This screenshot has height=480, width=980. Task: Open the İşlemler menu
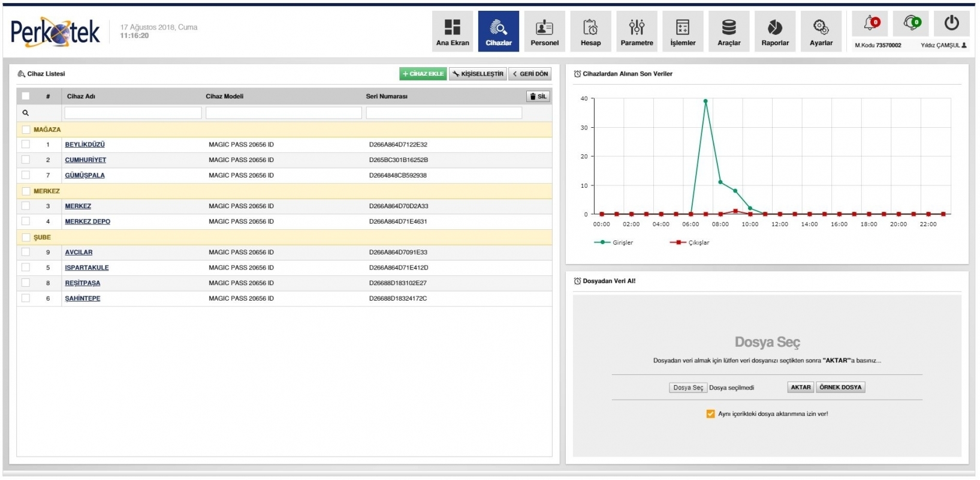click(x=683, y=31)
